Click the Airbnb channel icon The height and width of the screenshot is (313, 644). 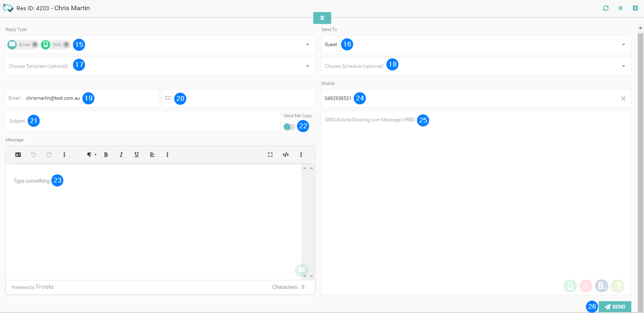point(586,286)
